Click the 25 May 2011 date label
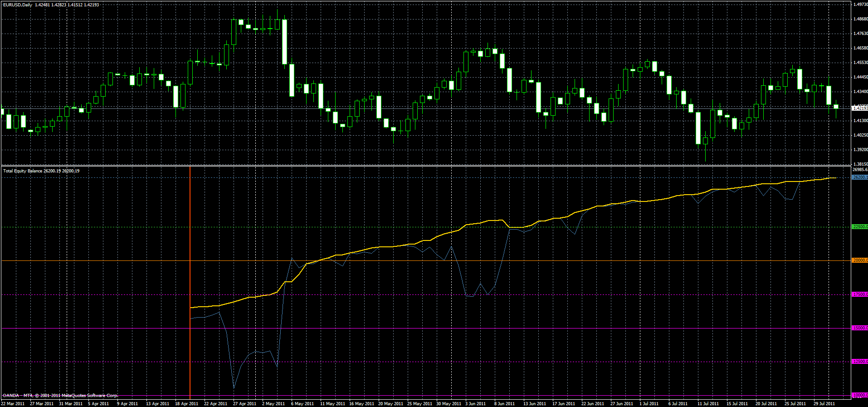868x407 pixels. [419, 404]
